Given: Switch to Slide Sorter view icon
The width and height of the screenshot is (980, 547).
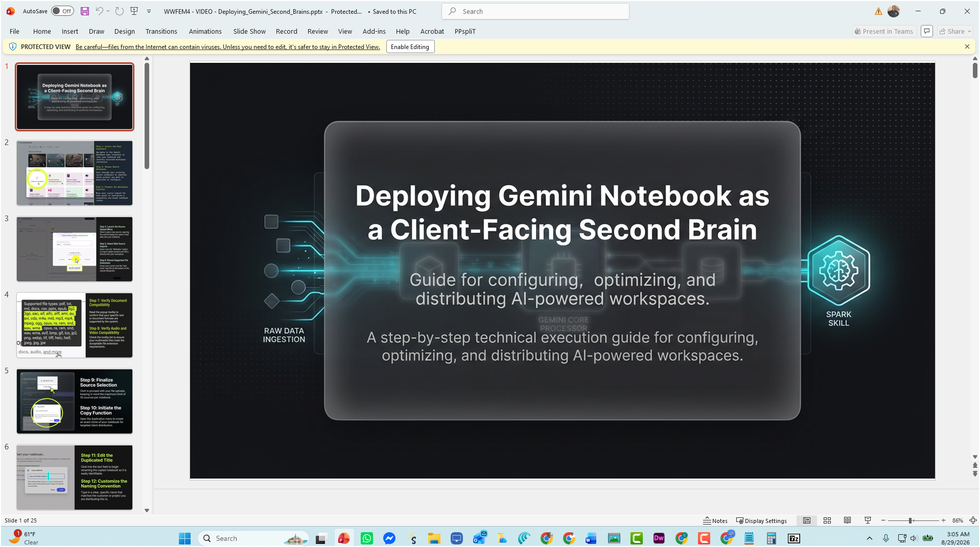Looking at the screenshot, I should [x=827, y=520].
